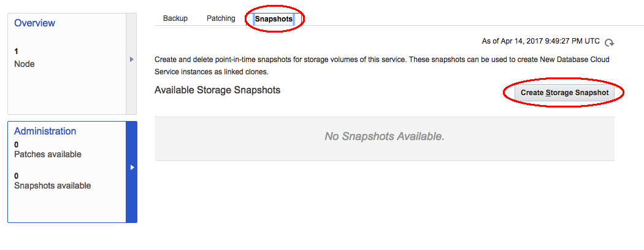Click the 'As of Apr 14, 2017' timestamp
Screen dimensions: 644x250
tap(540, 41)
